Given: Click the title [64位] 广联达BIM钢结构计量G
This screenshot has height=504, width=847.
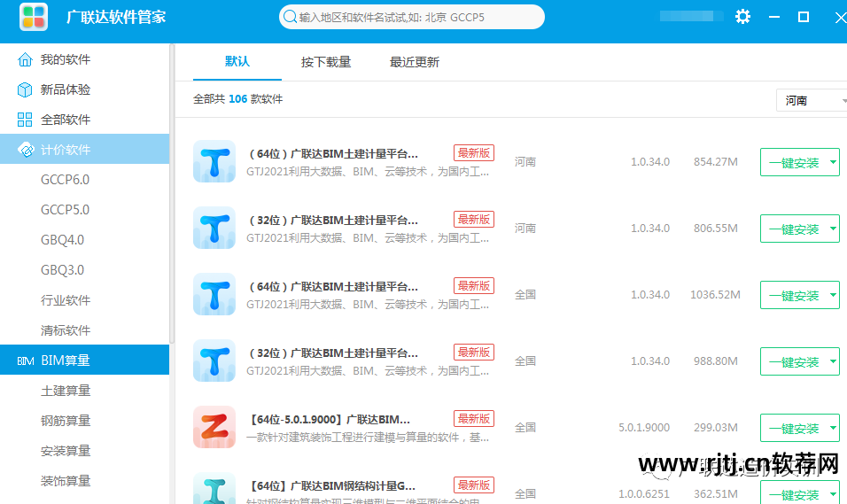Looking at the screenshot, I should tap(332, 486).
